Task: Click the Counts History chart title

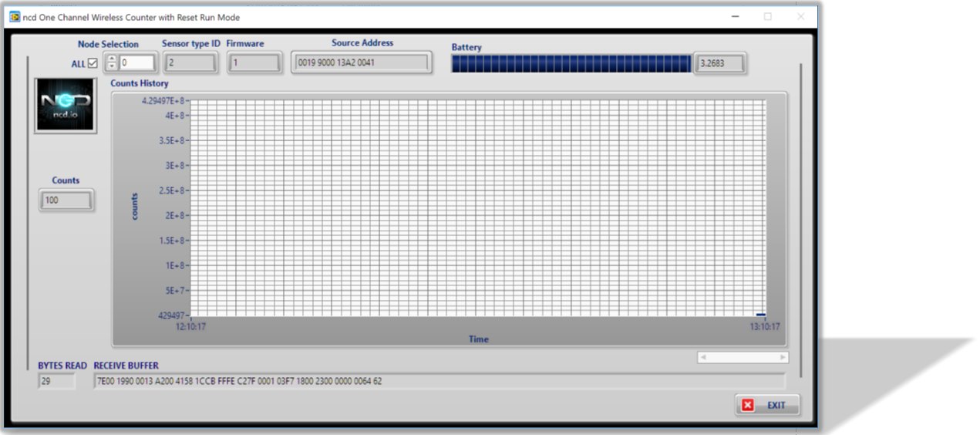Action: [x=140, y=83]
